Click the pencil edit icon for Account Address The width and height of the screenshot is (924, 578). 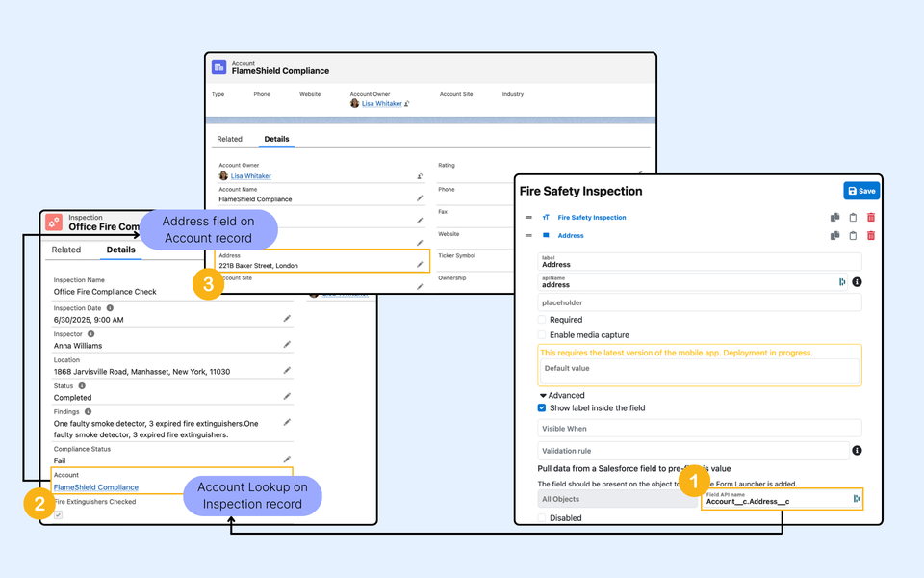coord(419,264)
